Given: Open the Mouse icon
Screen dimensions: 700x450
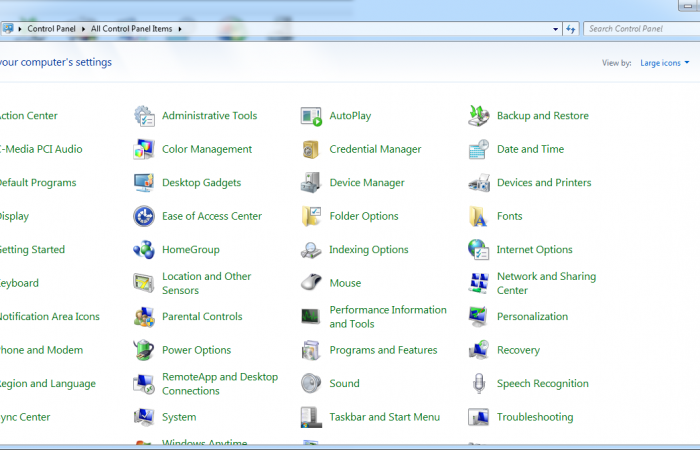Looking at the screenshot, I should click(312, 283).
